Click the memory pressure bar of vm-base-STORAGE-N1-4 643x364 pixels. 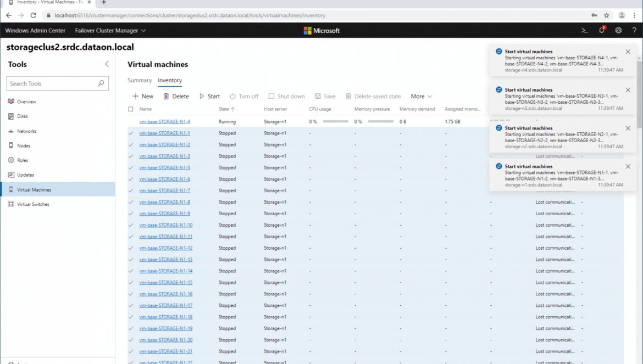[380, 121]
